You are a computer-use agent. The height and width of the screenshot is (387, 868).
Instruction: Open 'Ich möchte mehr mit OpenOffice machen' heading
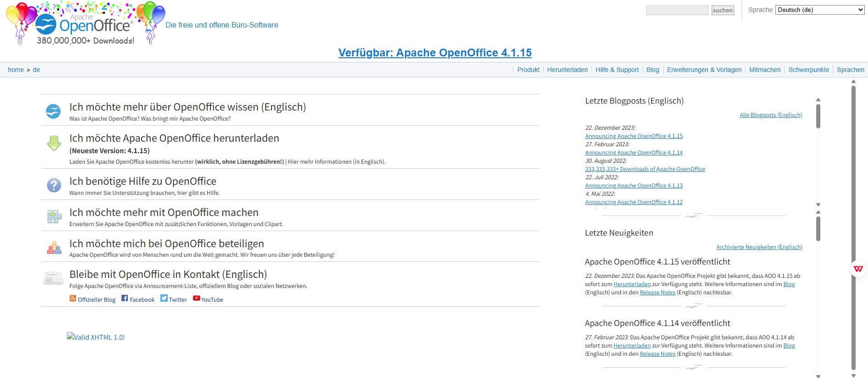pyautogui.click(x=164, y=212)
